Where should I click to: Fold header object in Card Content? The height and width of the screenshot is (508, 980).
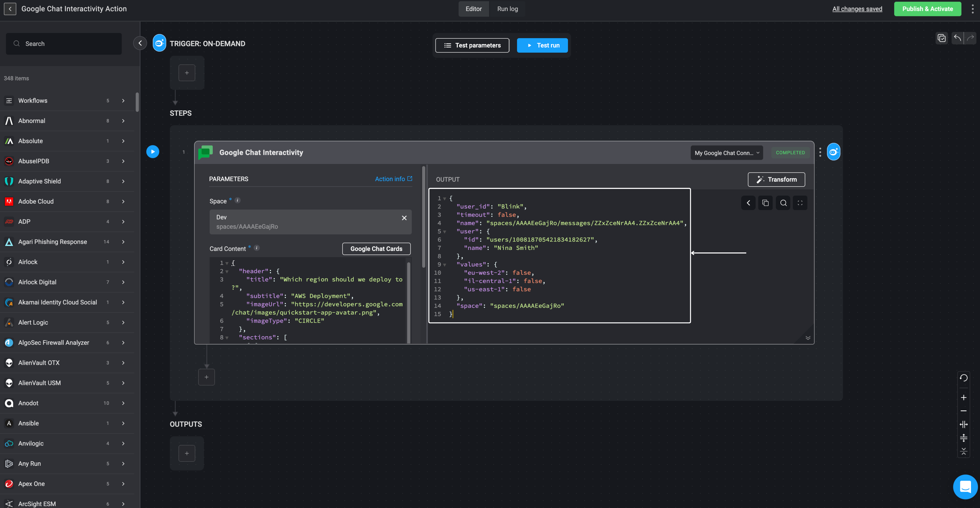click(x=227, y=272)
